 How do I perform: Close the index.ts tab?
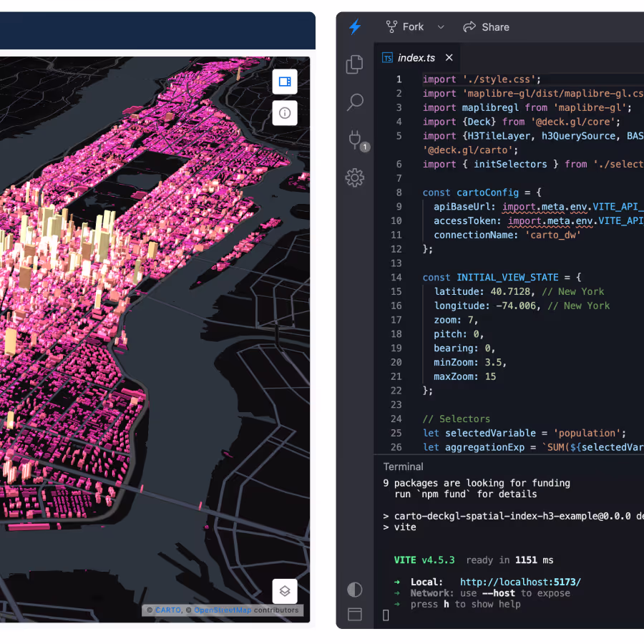pyautogui.click(x=449, y=57)
